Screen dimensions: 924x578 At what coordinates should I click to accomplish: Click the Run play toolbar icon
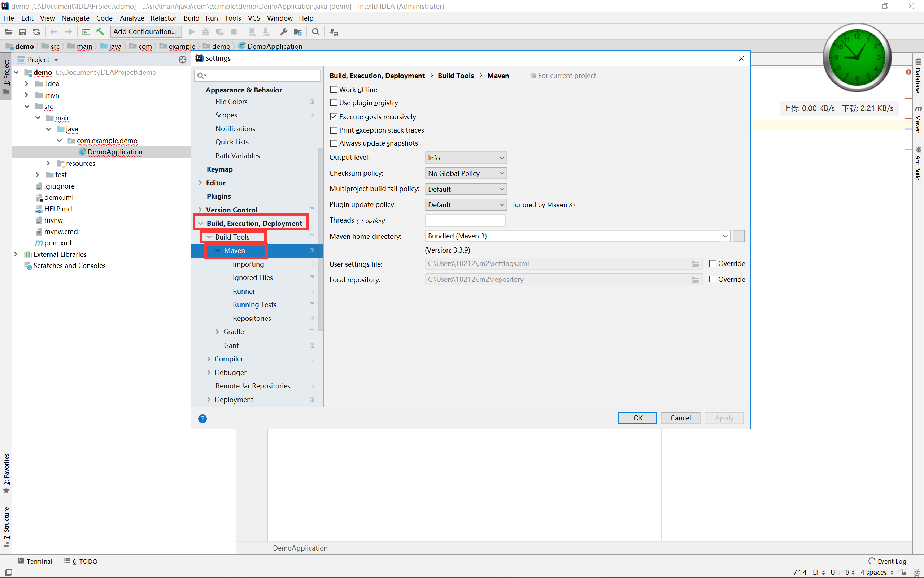[192, 32]
